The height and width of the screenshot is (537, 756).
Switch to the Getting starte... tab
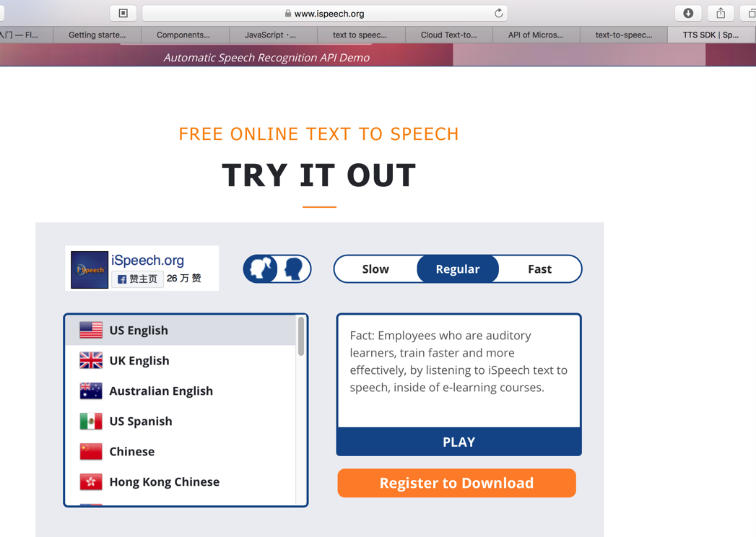coord(97,35)
